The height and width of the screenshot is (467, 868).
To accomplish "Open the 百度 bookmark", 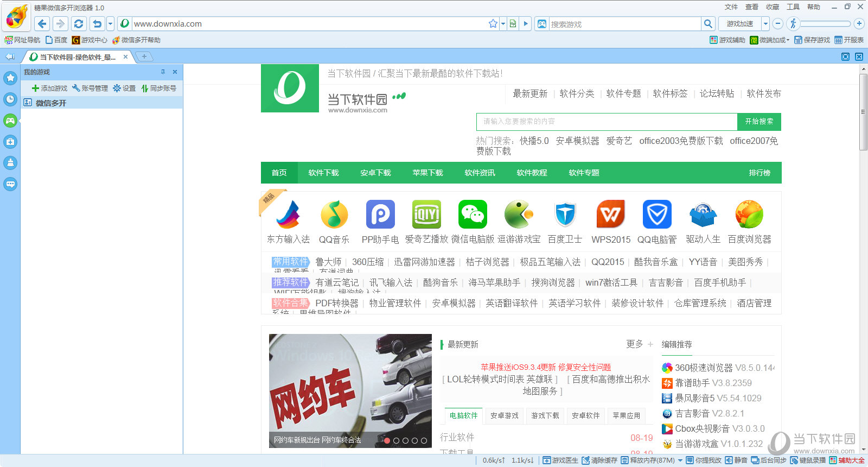I will [56, 40].
